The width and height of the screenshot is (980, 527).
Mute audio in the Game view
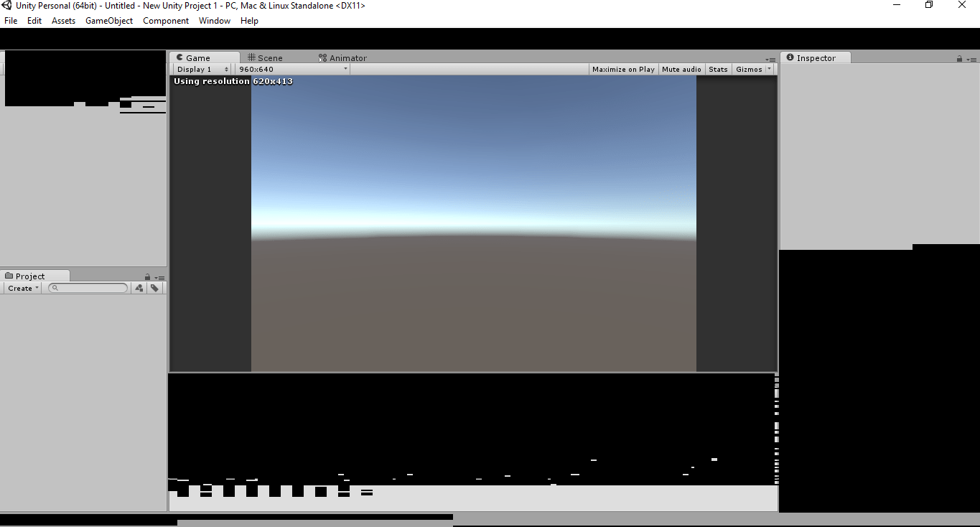[681, 69]
